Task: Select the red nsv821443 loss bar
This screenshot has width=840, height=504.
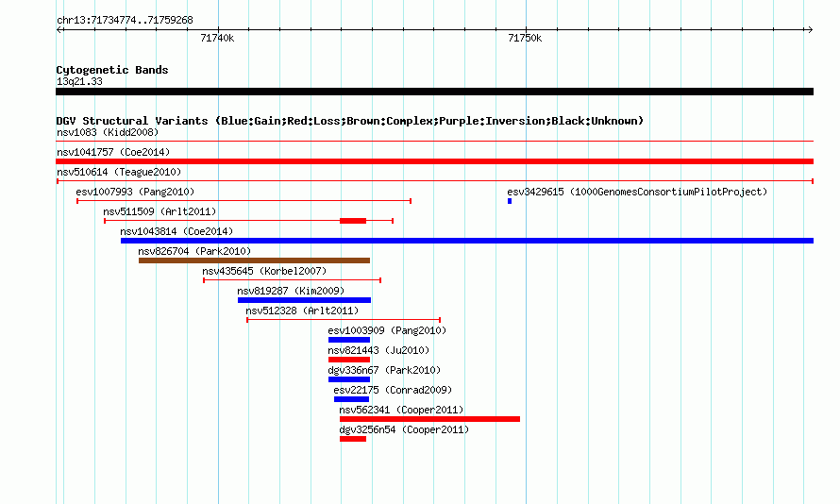Action: pyautogui.click(x=349, y=360)
